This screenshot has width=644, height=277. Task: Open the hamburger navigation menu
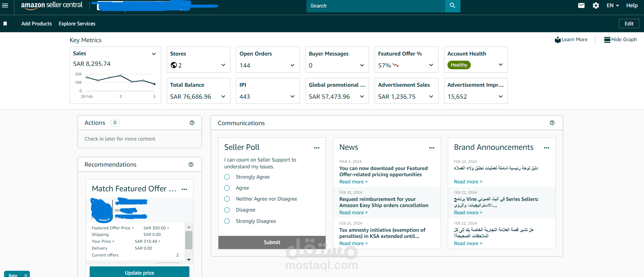pos(5,5)
